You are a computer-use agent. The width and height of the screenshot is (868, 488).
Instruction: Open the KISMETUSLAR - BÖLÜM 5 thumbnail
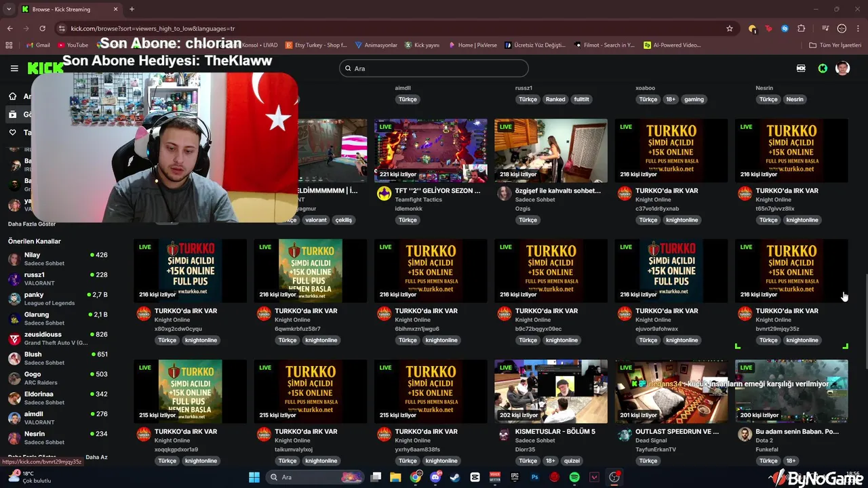point(551,391)
